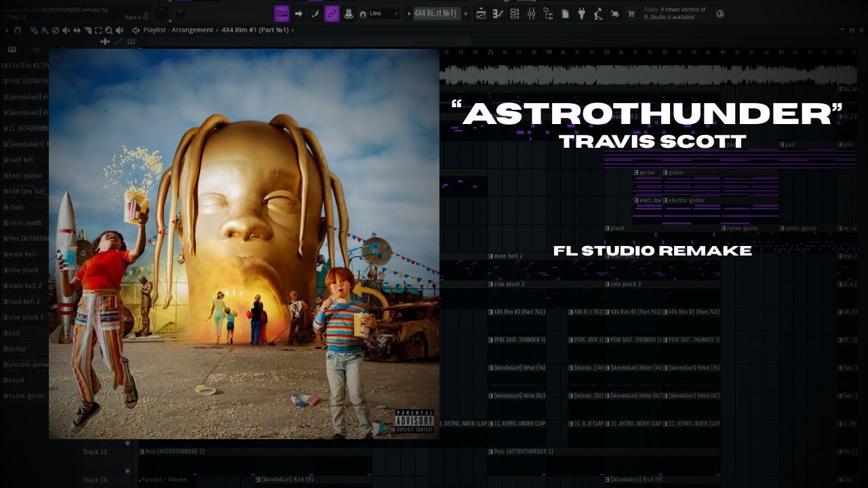Click bar 41 on the timeline ruler
The width and height of the screenshot is (868, 488).
tap(723, 52)
